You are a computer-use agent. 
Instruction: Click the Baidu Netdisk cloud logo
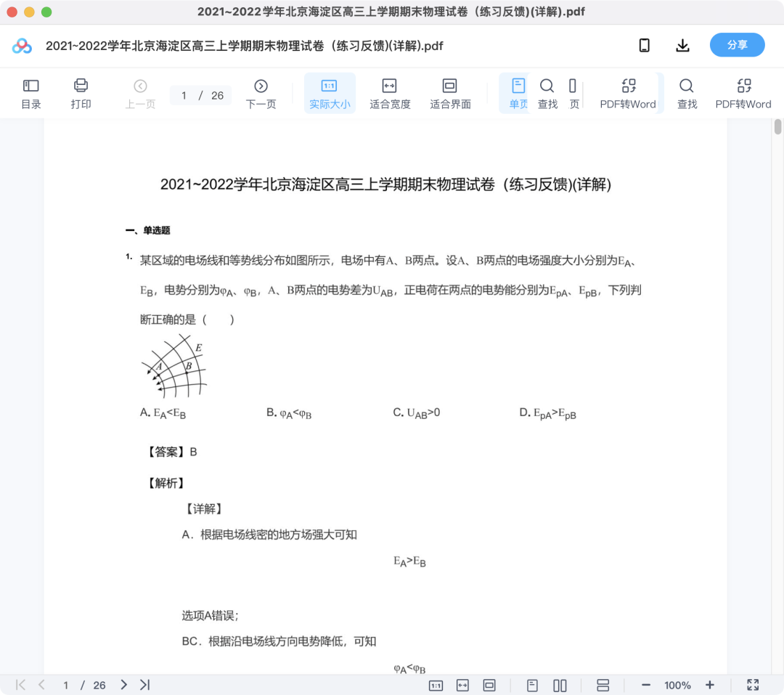22,46
